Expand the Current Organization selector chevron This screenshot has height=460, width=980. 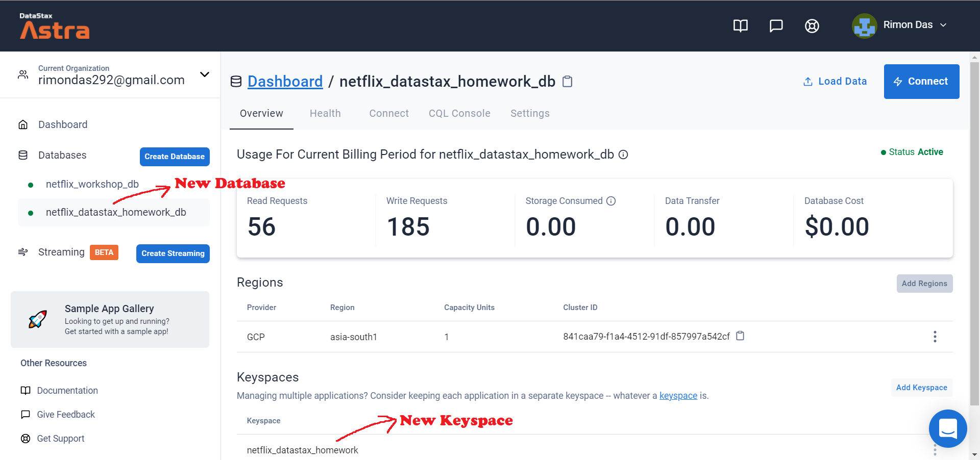click(x=204, y=74)
